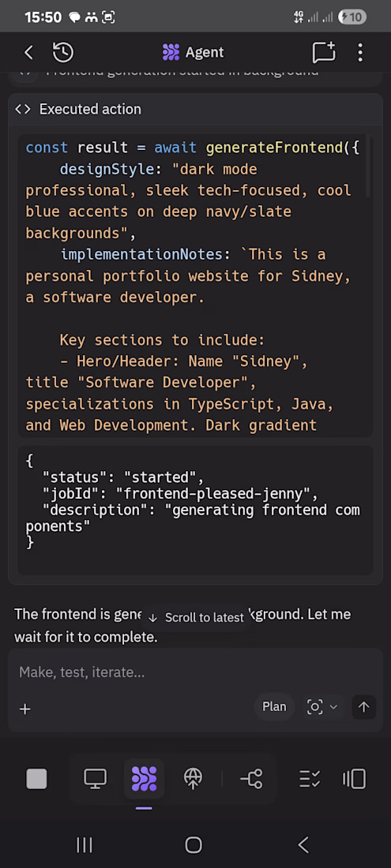Open the tasks checklist icon
The height and width of the screenshot is (868, 391).
pyautogui.click(x=310, y=778)
